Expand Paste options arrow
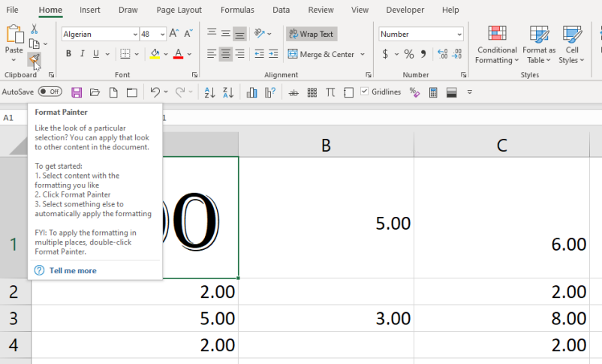This screenshot has width=602, height=364. point(14,60)
